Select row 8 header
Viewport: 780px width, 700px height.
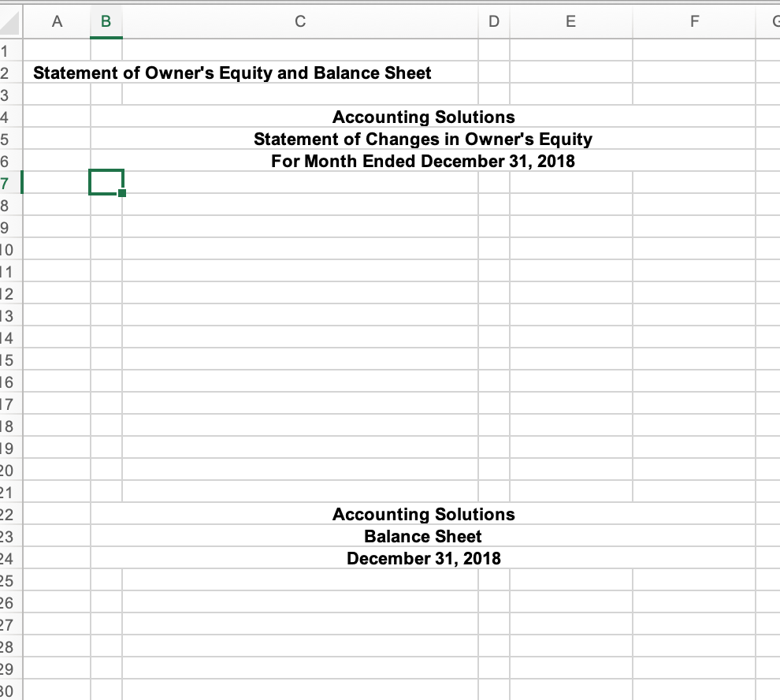pyautogui.click(x=10, y=205)
